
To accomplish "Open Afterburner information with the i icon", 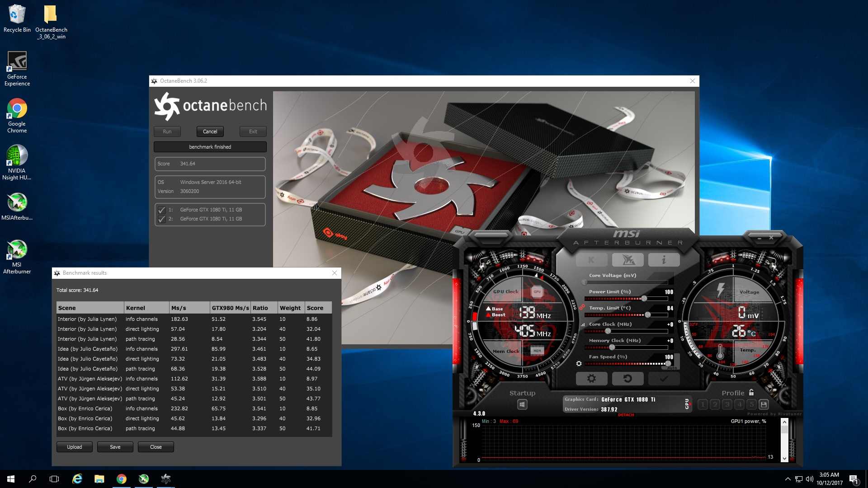I will click(664, 259).
